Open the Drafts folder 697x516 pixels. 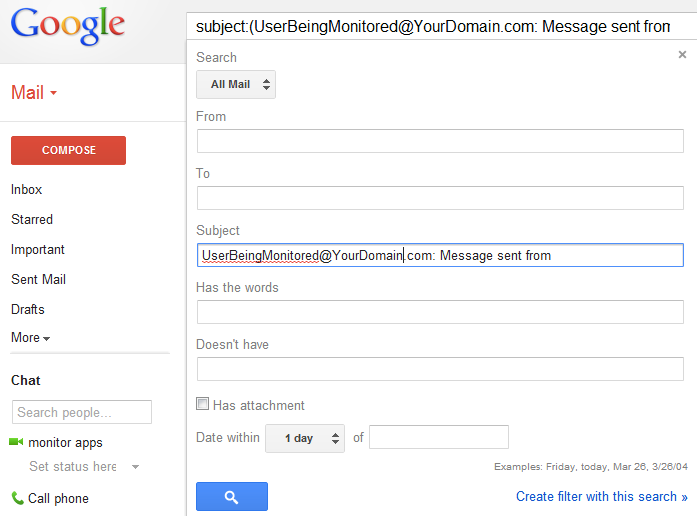28,309
